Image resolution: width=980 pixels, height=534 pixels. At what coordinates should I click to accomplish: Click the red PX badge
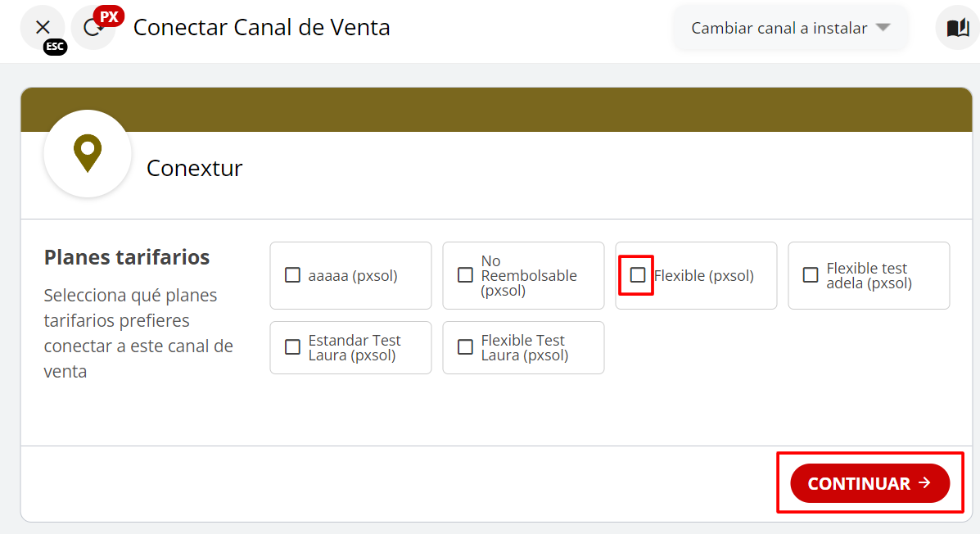tap(109, 16)
